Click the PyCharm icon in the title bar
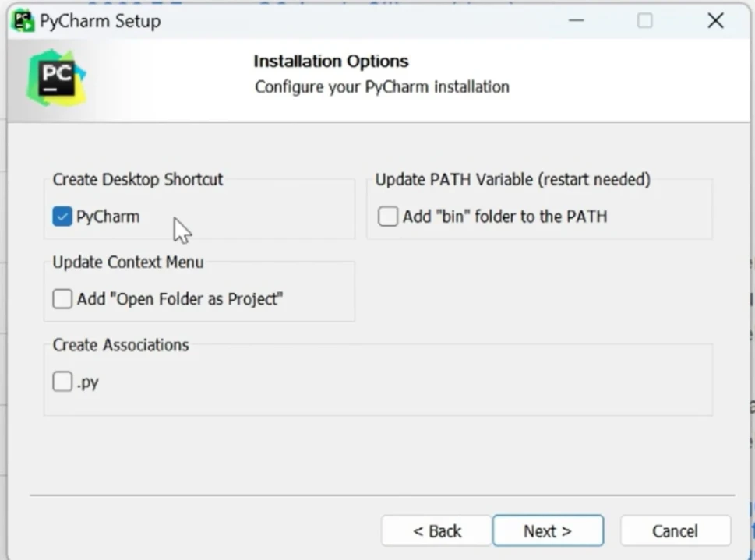The width and height of the screenshot is (755, 560). pos(23,21)
